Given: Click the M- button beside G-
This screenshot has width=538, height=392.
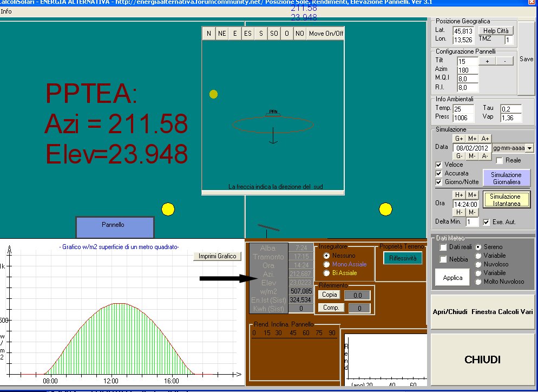Looking at the screenshot, I should (x=472, y=156).
